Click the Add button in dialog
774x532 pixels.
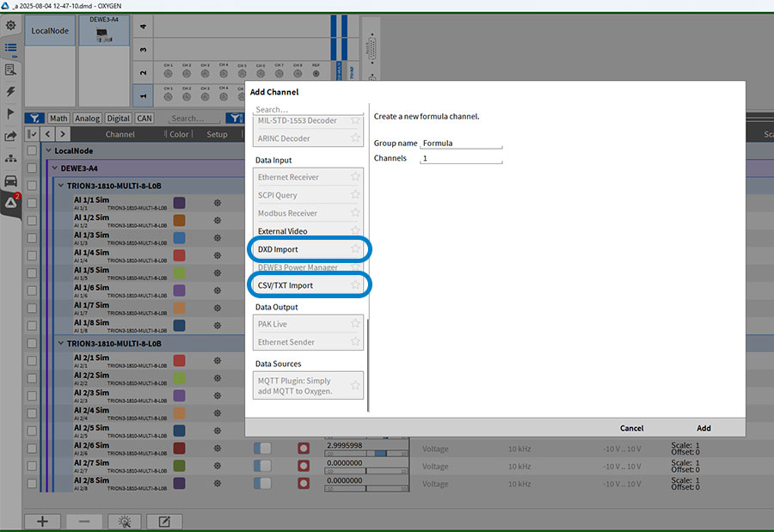coord(703,428)
